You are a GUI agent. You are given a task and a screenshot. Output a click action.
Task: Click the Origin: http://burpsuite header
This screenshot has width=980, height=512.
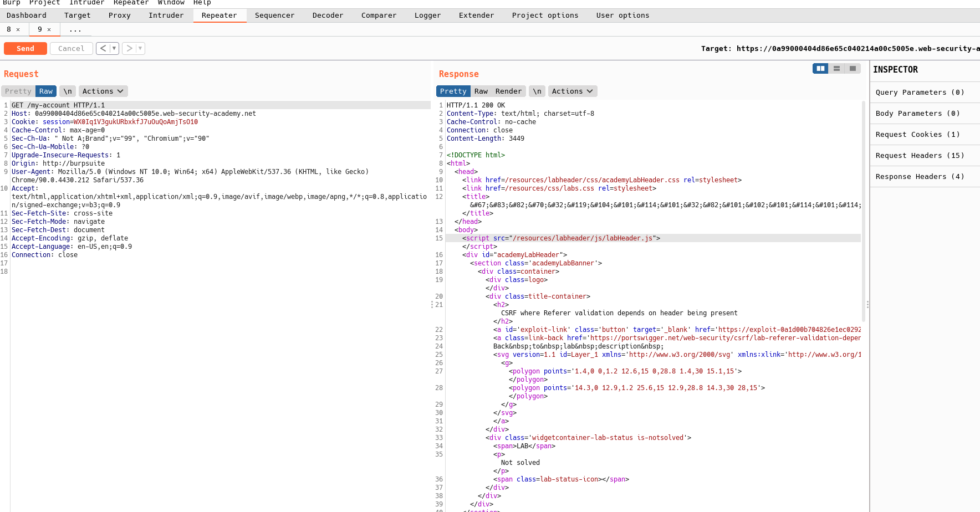(58, 163)
